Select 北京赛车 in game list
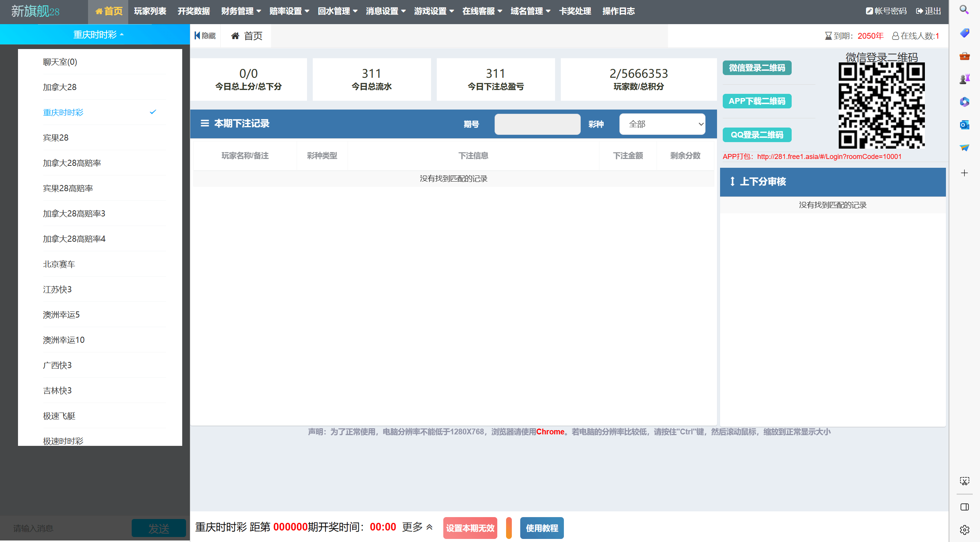The width and height of the screenshot is (980, 542). point(104,264)
